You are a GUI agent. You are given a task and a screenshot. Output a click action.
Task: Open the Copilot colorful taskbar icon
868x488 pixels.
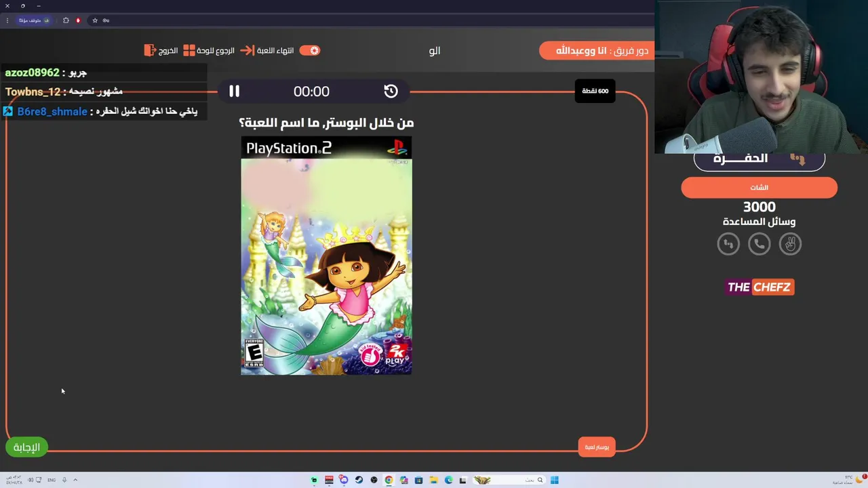pyautogui.click(x=403, y=480)
